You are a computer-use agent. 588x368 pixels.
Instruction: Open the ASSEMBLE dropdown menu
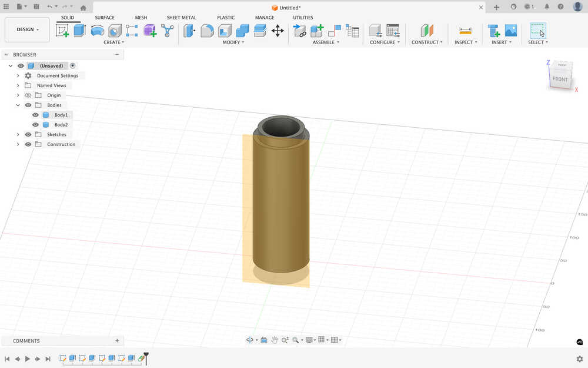326,42
